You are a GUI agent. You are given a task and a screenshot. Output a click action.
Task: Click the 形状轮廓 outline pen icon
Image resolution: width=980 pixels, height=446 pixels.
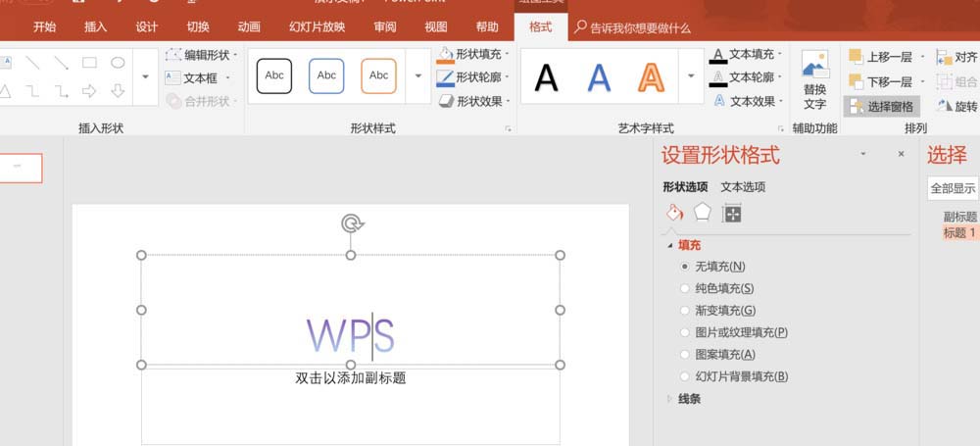click(x=446, y=77)
